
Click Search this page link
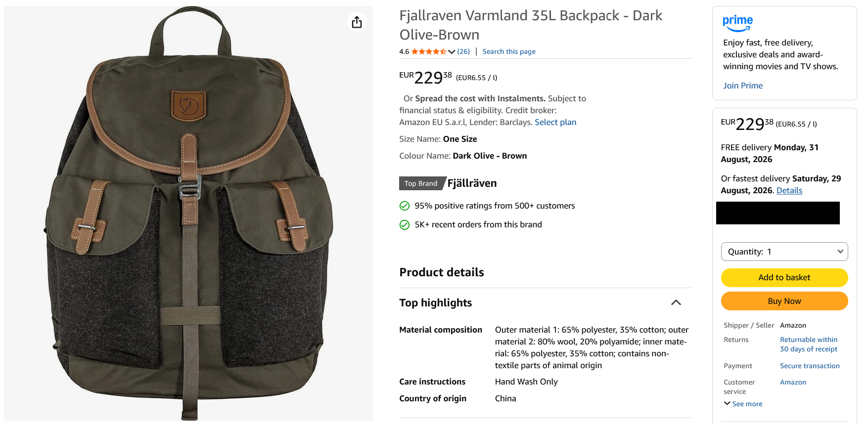(x=509, y=51)
